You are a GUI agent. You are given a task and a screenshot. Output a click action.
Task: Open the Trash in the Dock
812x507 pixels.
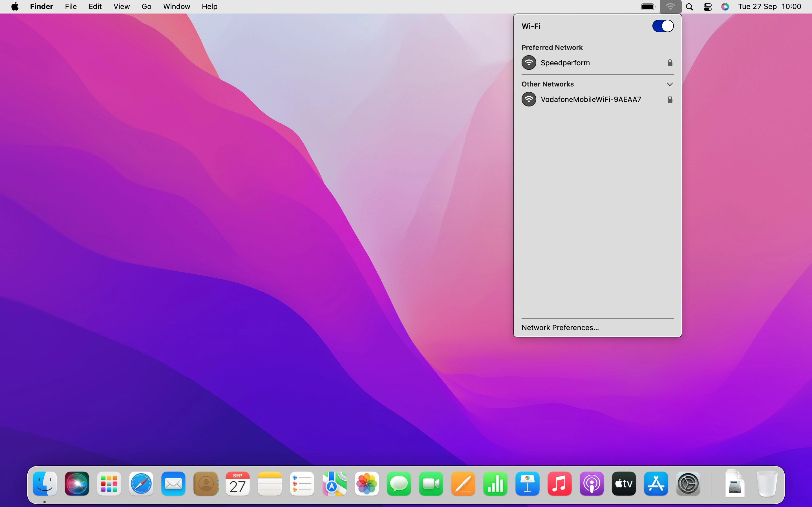point(767,484)
